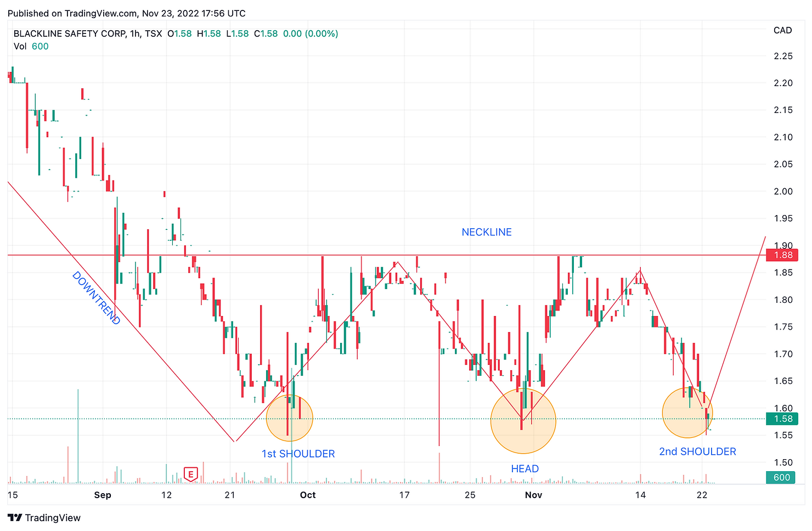Viewport: 812px width, 531px height.
Task: Click the '21' date axis label
Action: [x=230, y=495]
